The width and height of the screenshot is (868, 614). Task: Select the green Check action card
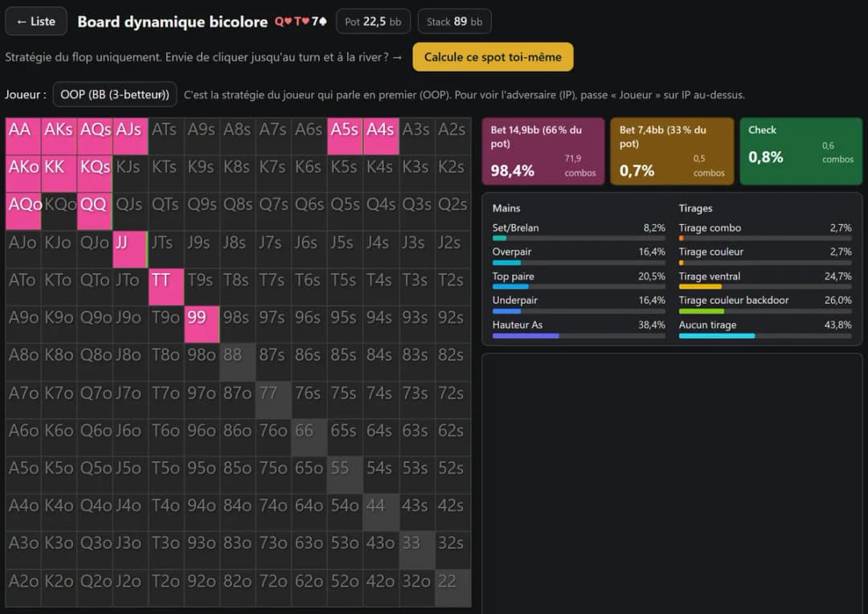[x=801, y=151]
